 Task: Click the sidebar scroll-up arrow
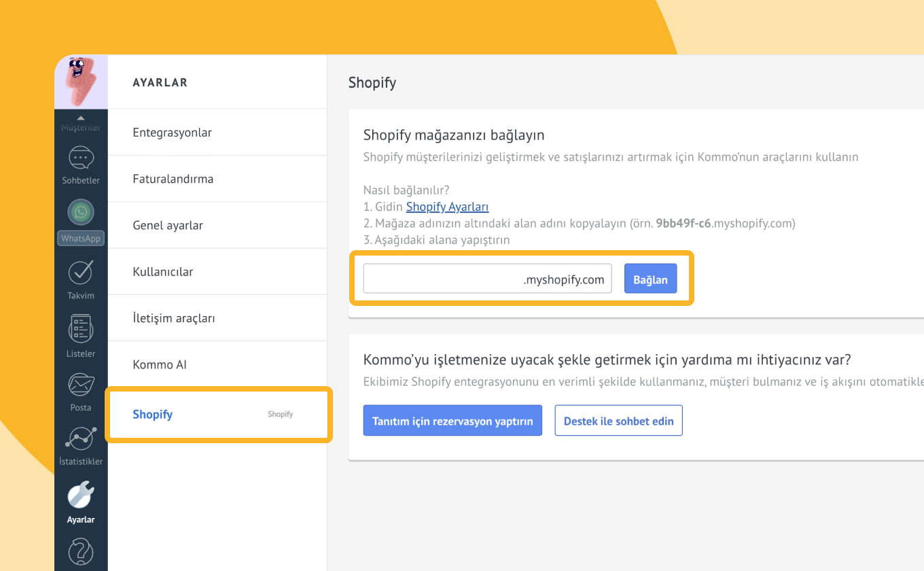81,118
